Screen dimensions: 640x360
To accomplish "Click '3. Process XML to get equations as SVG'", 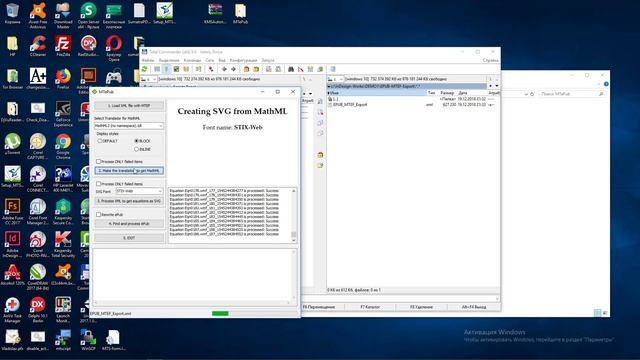I will [129, 201].
